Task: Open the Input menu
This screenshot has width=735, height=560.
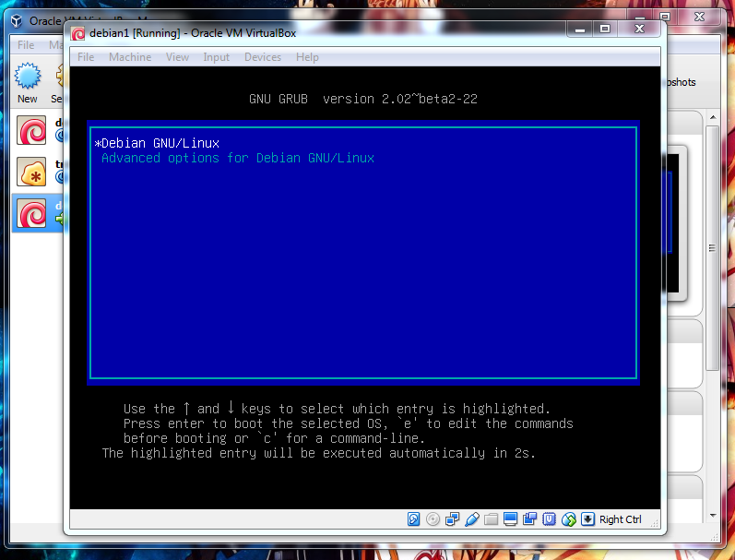Action: [x=216, y=57]
